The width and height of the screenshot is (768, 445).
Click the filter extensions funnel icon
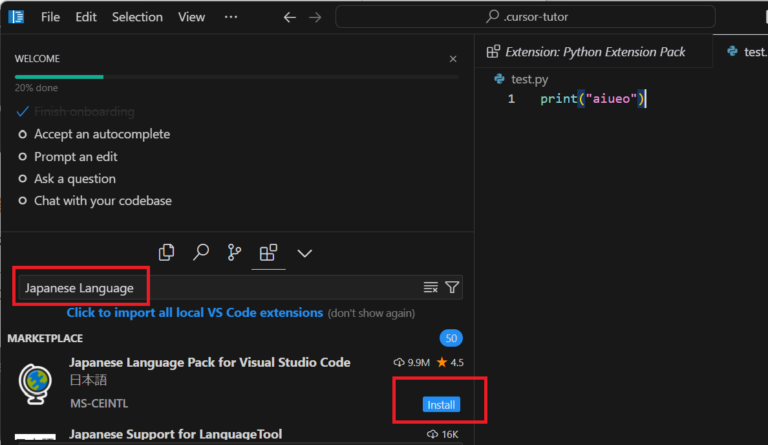(452, 288)
